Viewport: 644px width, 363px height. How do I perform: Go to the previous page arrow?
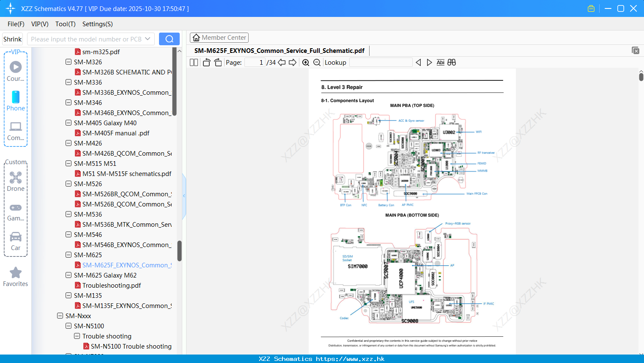[282, 62]
